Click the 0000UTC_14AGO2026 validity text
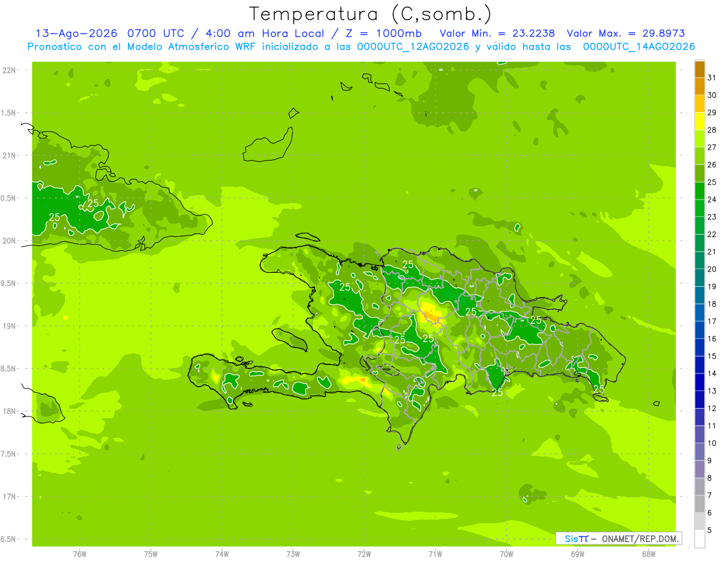This screenshot has height=562, width=728. tap(639, 47)
